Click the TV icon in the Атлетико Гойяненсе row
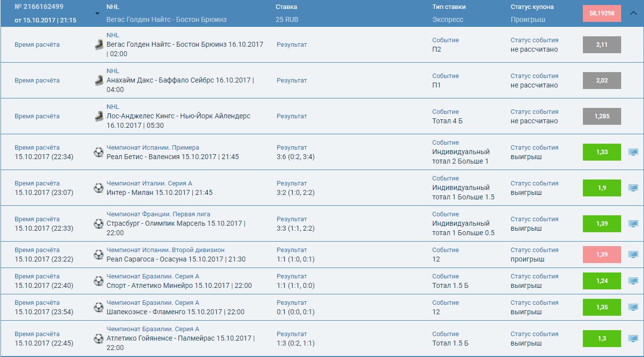Image resolution: width=644 pixels, height=357 pixels. coord(634,339)
